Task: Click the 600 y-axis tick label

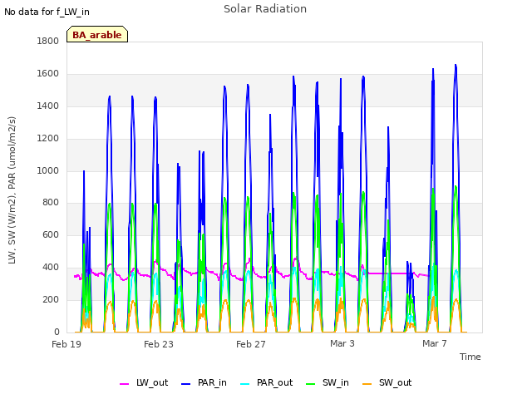Action: coord(51,234)
